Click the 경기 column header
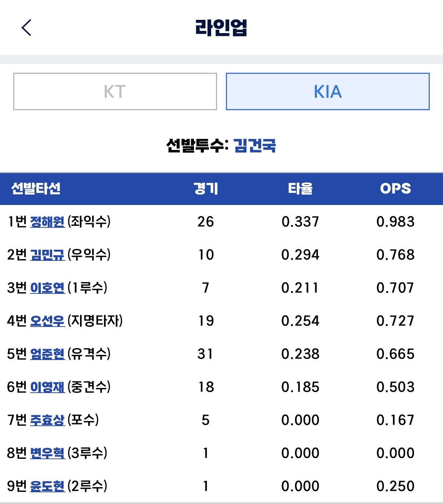Image resolution: width=443 pixels, height=504 pixels. tap(206, 188)
